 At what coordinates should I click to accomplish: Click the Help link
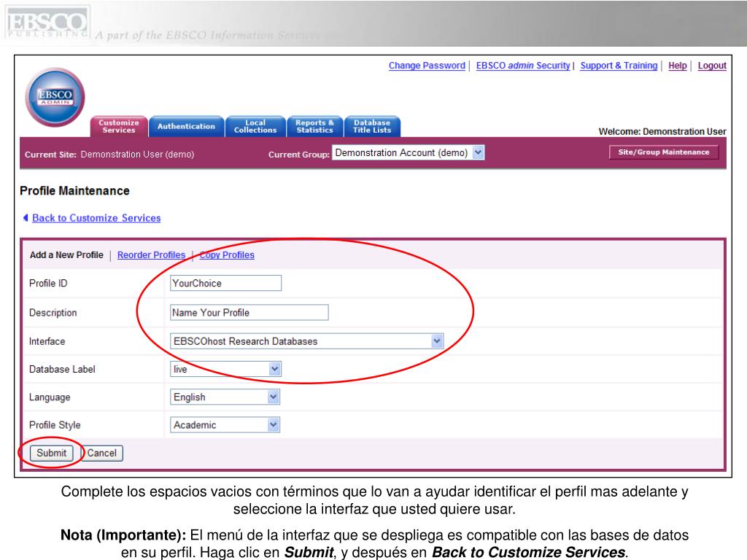[678, 66]
